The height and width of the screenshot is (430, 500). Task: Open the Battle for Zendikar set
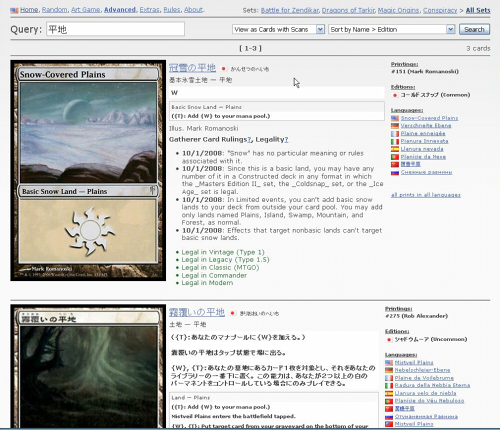(290, 10)
